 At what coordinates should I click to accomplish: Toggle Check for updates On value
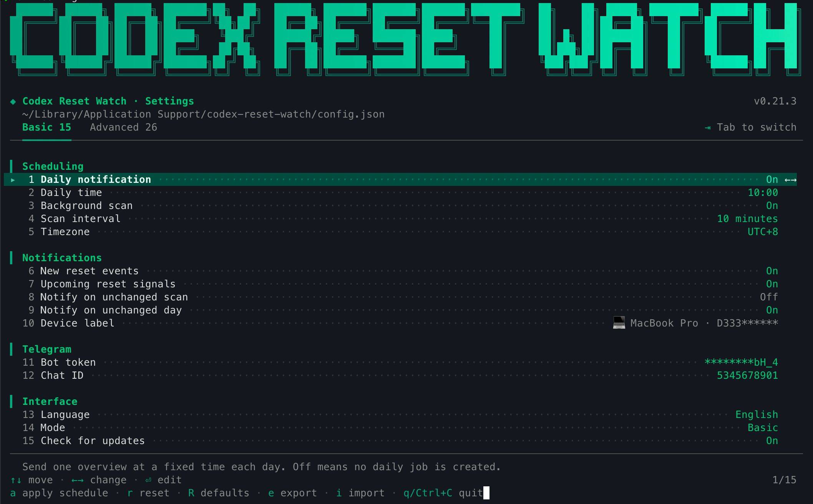[x=772, y=441]
